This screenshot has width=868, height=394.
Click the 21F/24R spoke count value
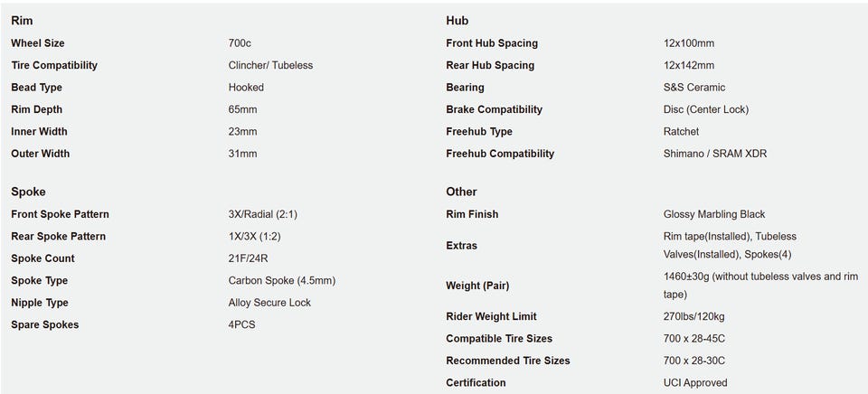[248, 258]
